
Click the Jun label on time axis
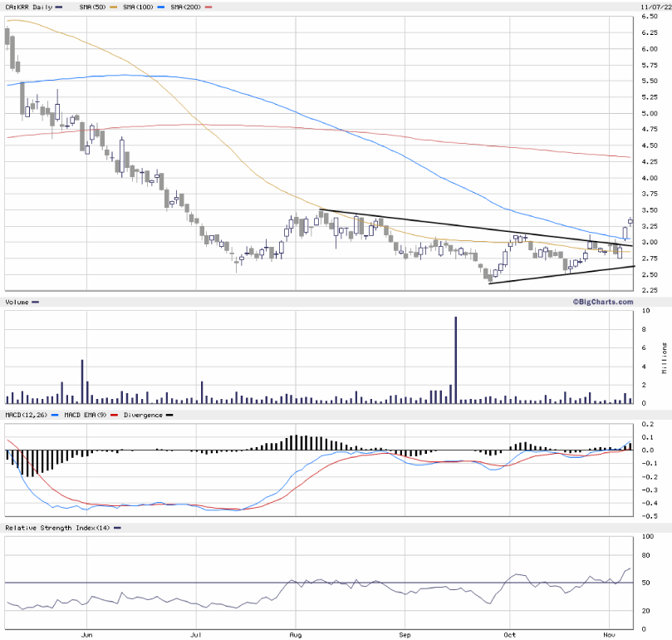pyautogui.click(x=87, y=635)
